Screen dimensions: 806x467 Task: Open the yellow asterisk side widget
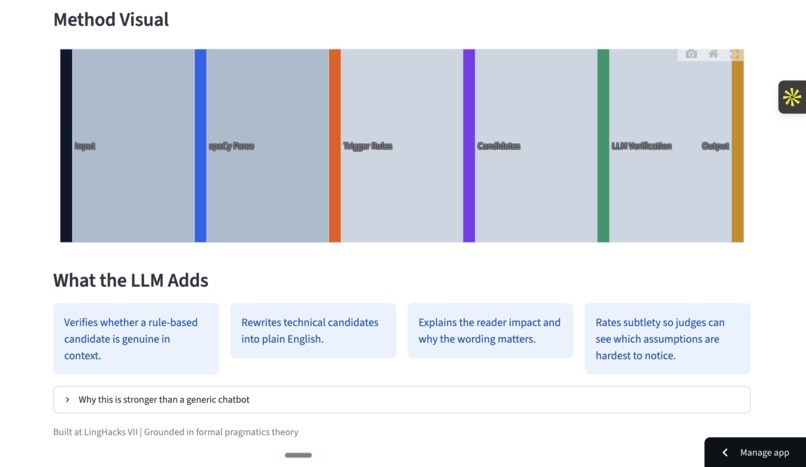tap(792, 97)
